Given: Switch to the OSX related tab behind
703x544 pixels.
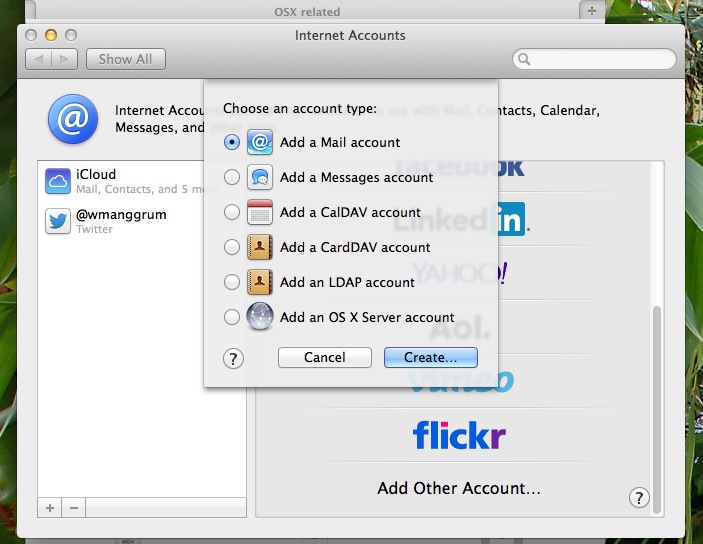Looking at the screenshot, I should pos(307,12).
